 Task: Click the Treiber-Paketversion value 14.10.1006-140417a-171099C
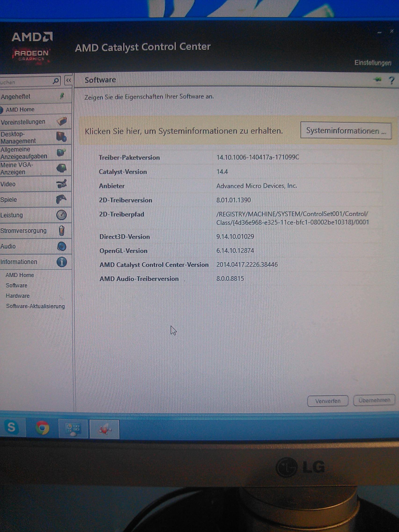[258, 157]
